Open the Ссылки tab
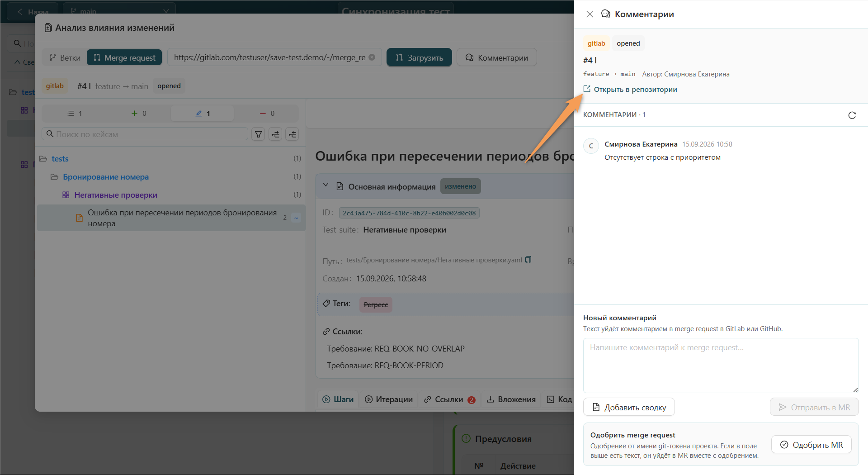868x475 pixels. click(449, 399)
